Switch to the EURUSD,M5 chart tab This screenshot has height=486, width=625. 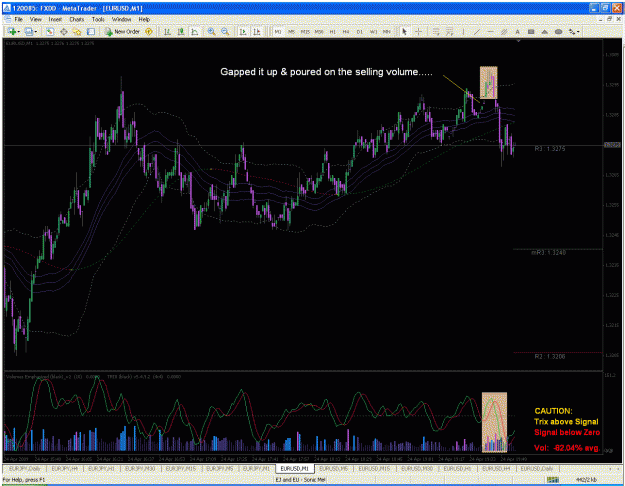[x=334, y=468]
